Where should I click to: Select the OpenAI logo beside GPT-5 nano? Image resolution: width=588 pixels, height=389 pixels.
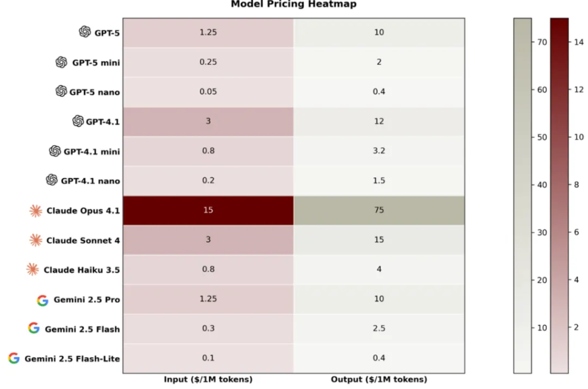click(x=61, y=91)
